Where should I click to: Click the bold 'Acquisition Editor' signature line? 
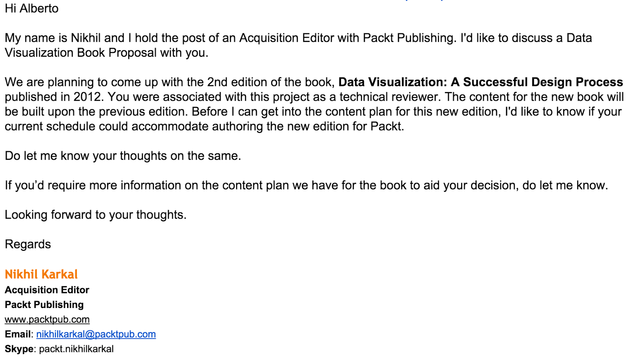pyautogui.click(x=47, y=290)
